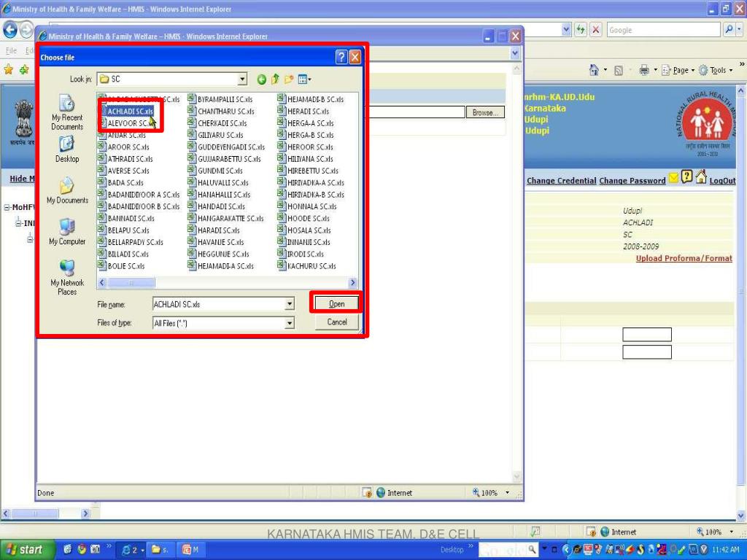Image resolution: width=747 pixels, height=560 pixels.
Task: Select the ATHRADI SC.xls file
Action: point(125,159)
